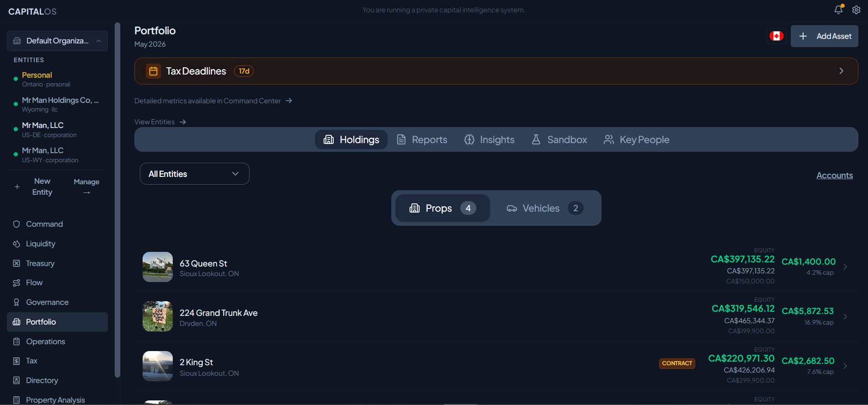Click the Reports document icon

pyautogui.click(x=401, y=139)
